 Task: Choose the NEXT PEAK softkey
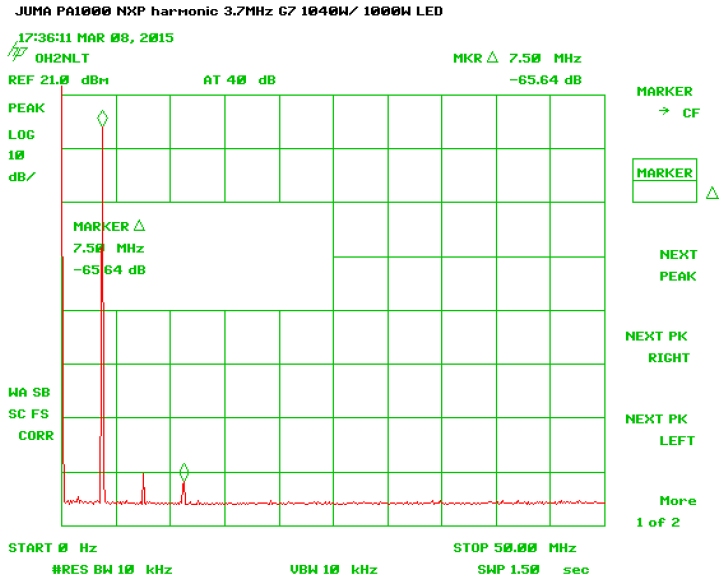pos(678,265)
